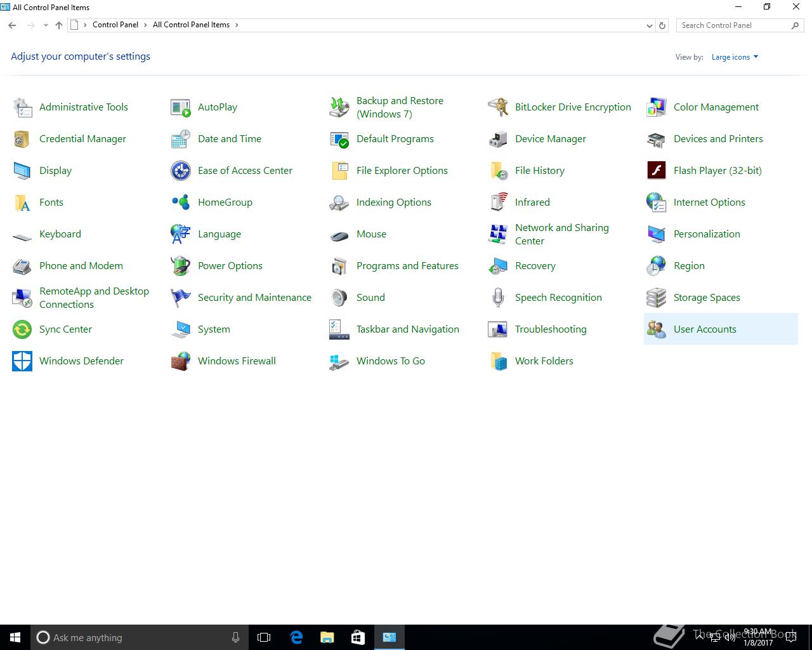Go back with the Back arrow
Image resolution: width=812 pixels, height=650 pixels.
click(x=12, y=25)
